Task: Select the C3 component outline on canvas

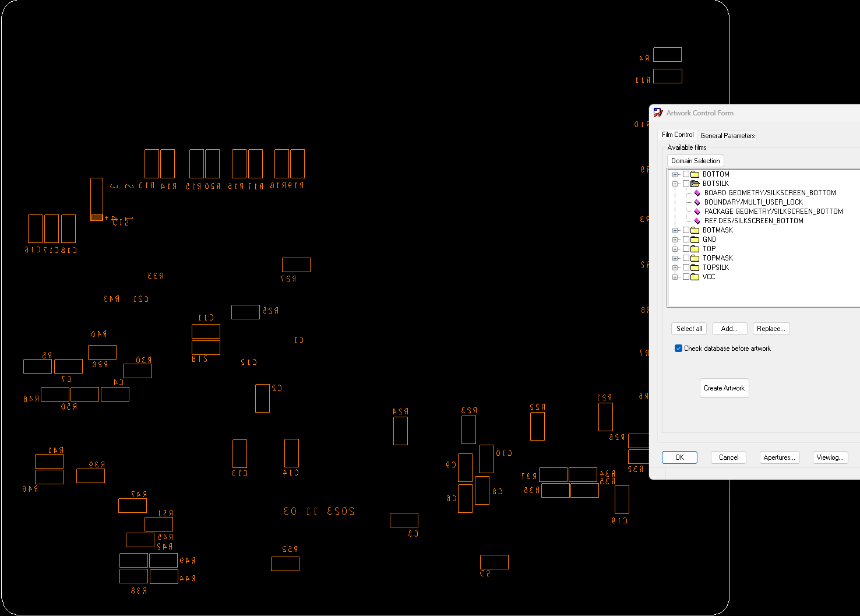Action: (404, 520)
